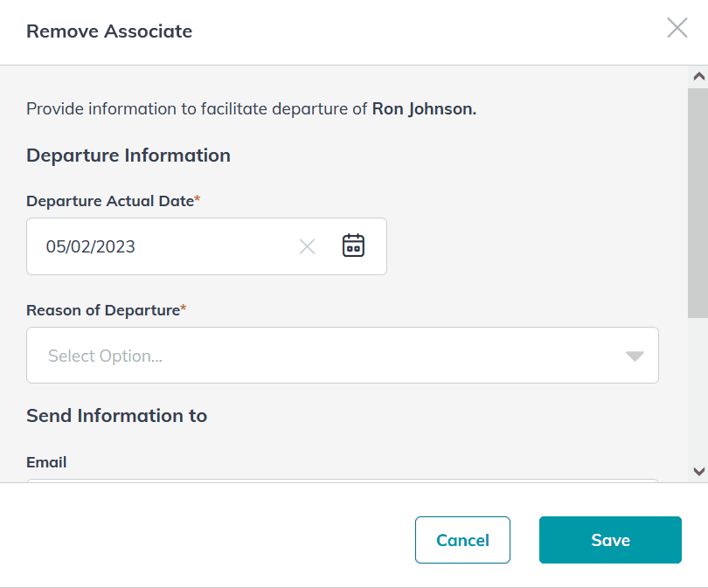708x588 pixels.
Task: Click the vertical scrollbar thumb
Action: click(698, 203)
